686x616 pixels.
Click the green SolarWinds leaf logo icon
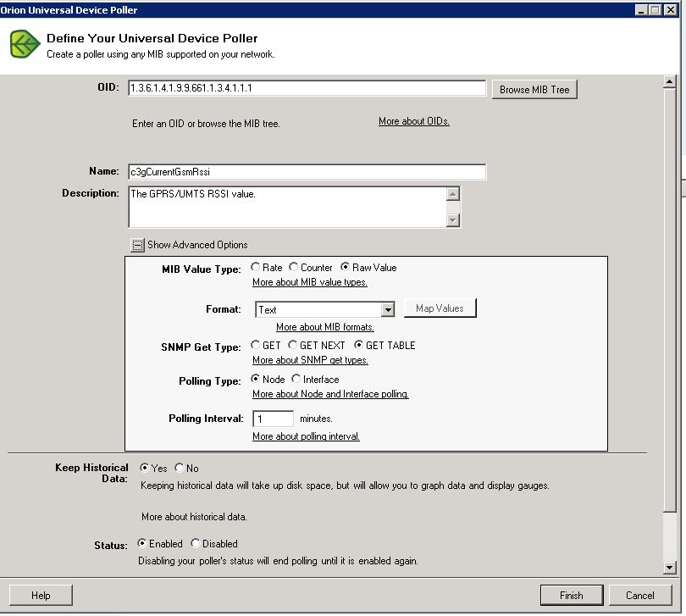point(25,44)
